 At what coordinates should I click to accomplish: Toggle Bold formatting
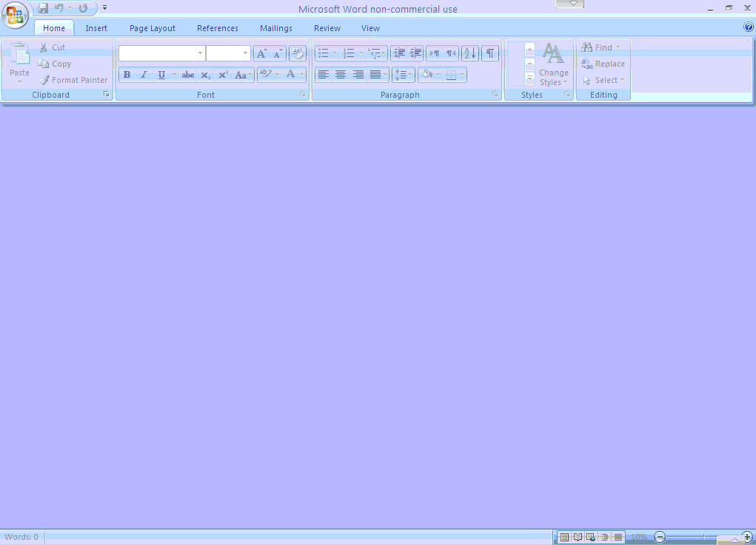pos(127,75)
